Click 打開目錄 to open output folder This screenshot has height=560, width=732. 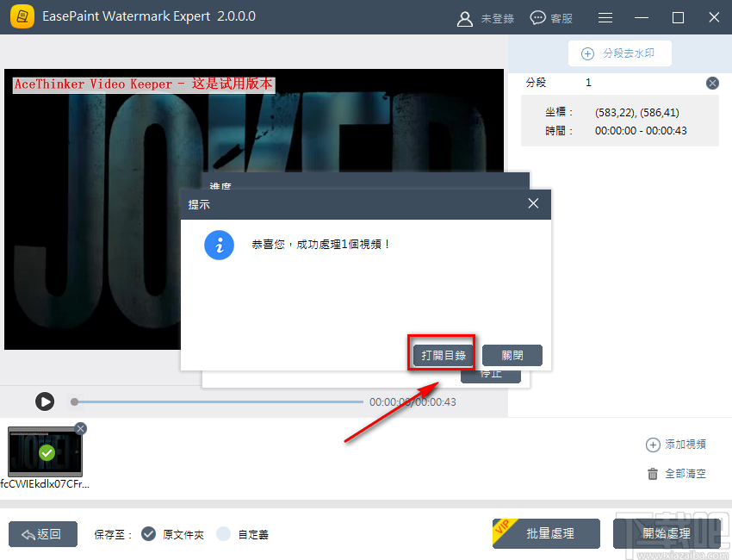click(x=443, y=355)
